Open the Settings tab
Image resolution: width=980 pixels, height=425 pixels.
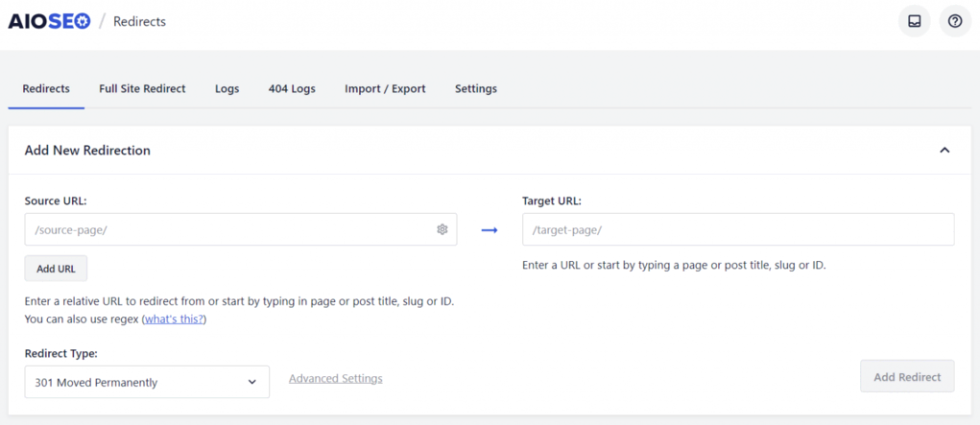(476, 89)
